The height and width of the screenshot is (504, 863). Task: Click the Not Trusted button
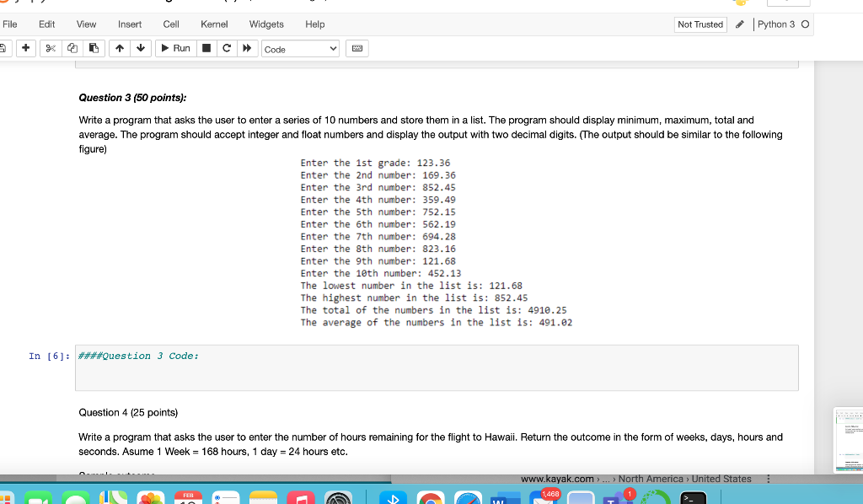coord(700,24)
